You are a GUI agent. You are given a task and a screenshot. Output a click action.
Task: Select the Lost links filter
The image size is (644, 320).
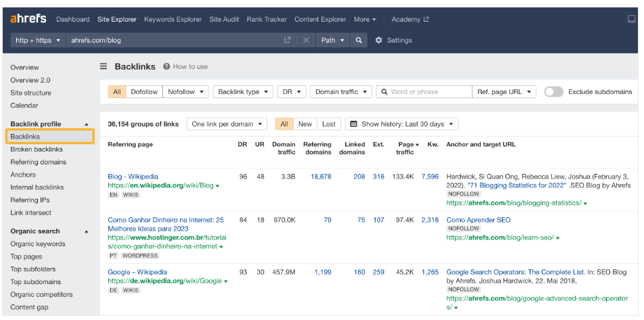[x=329, y=124]
